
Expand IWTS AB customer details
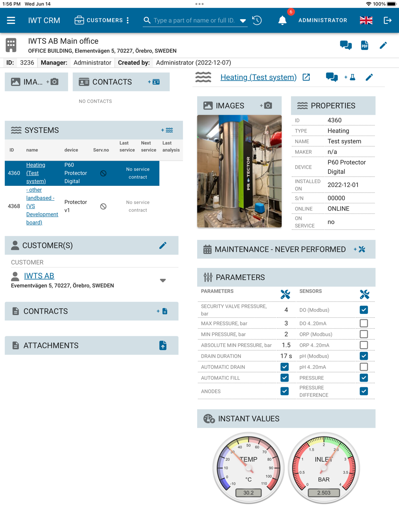(x=163, y=280)
